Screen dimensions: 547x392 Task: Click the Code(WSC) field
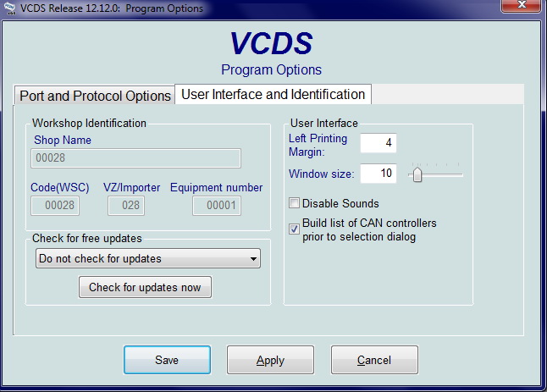55,206
